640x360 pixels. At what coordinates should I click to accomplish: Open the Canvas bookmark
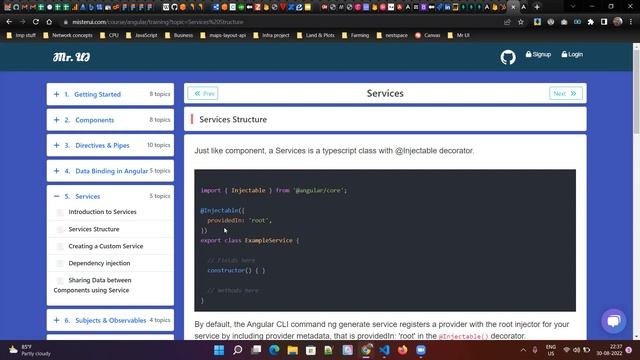[428, 36]
